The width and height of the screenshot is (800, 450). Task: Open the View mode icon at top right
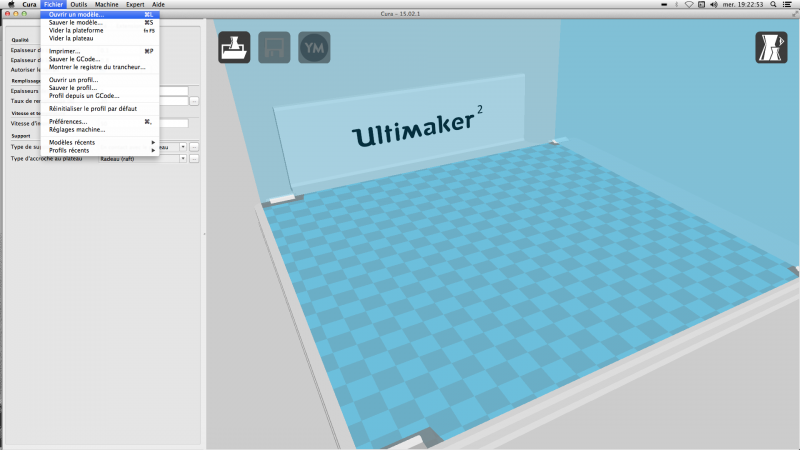point(771,47)
